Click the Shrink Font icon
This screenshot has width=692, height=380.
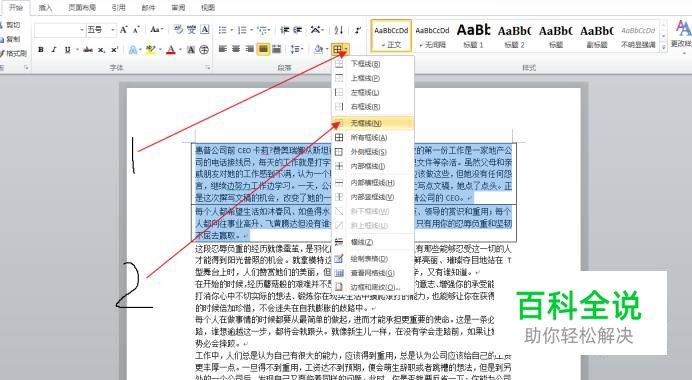(136, 30)
